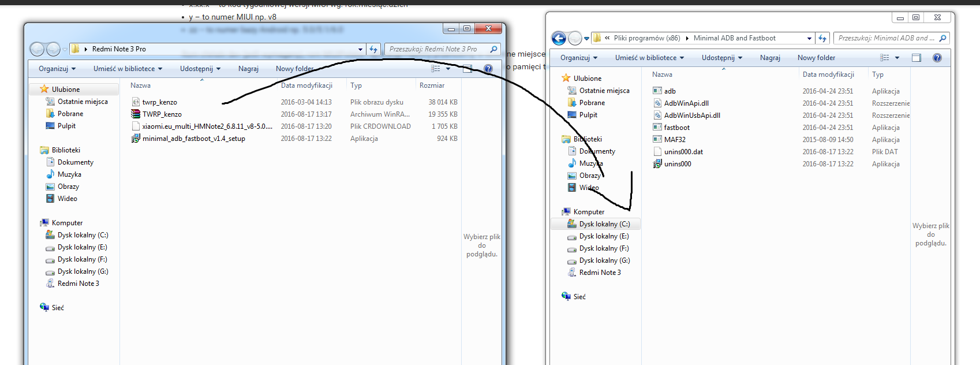Open help icon in Minimal ADB window toolbar

pyautogui.click(x=937, y=58)
